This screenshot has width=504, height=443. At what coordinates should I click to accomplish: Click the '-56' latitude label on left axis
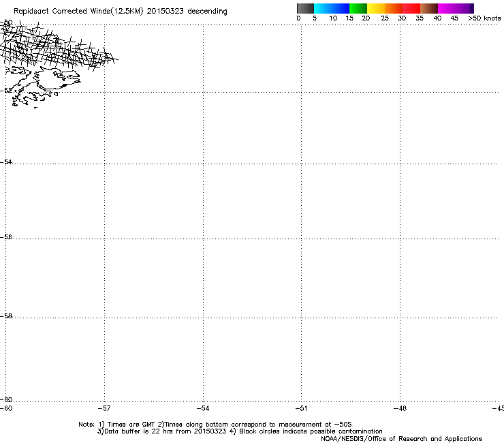tap(6, 237)
